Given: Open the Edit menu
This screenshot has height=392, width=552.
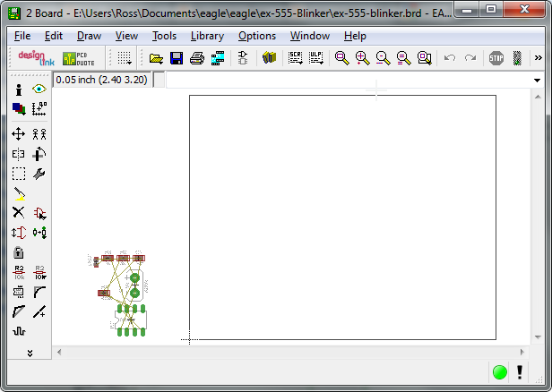Looking at the screenshot, I should pos(54,36).
